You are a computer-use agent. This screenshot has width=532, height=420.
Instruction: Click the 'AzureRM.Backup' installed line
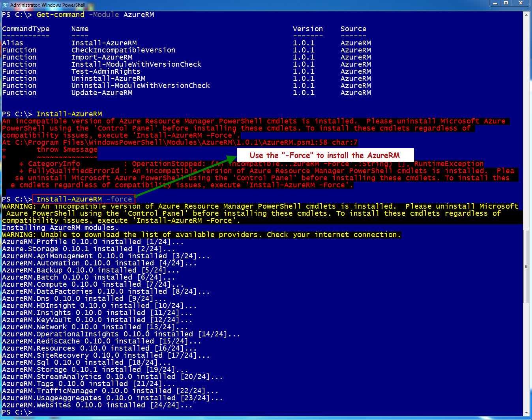pyautogui.click(x=90, y=270)
